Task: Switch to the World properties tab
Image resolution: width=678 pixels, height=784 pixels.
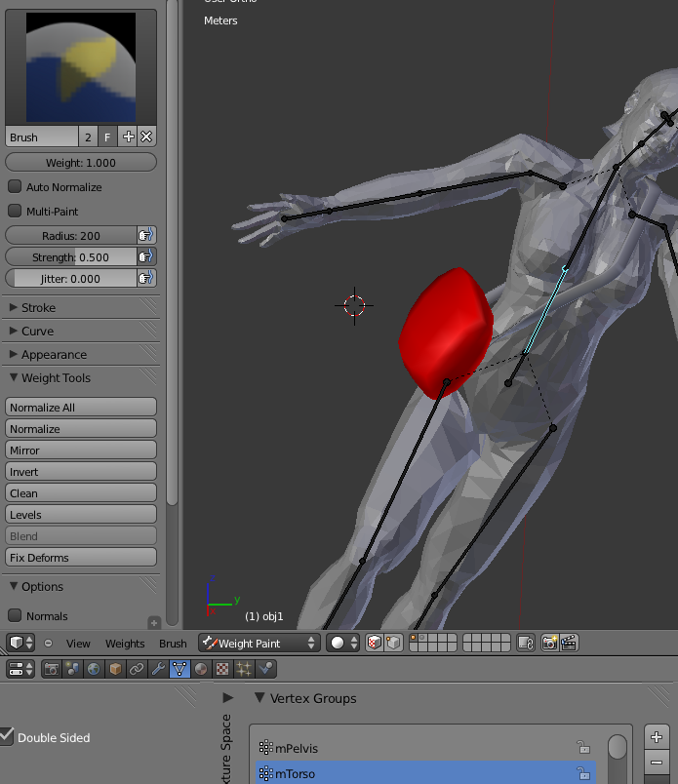Action: [94, 669]
